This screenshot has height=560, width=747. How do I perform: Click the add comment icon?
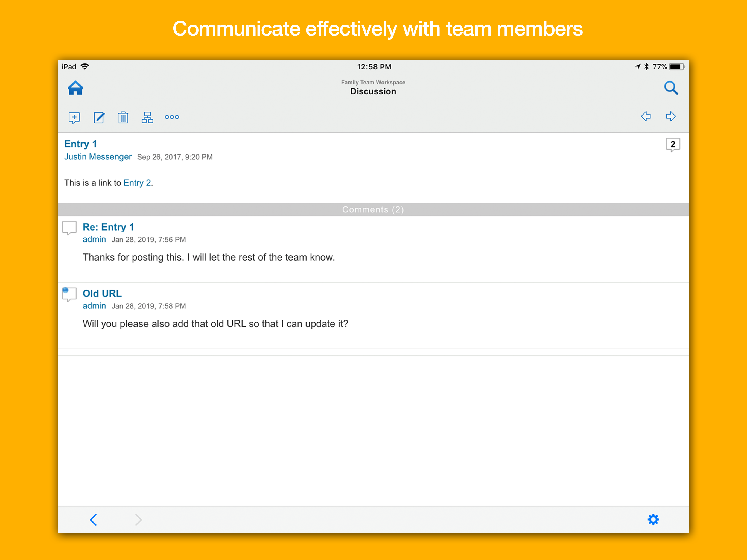pyautogui.click(x=74, y=118)
